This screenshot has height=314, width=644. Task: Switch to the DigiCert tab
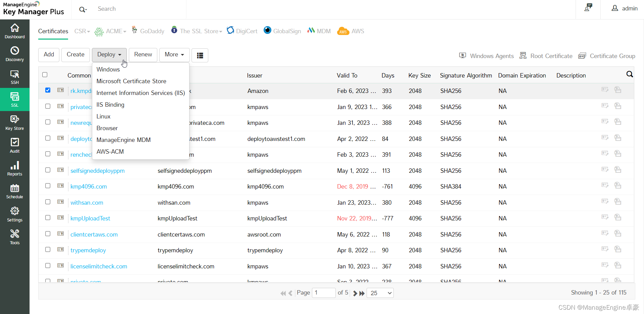coord(242,31)
